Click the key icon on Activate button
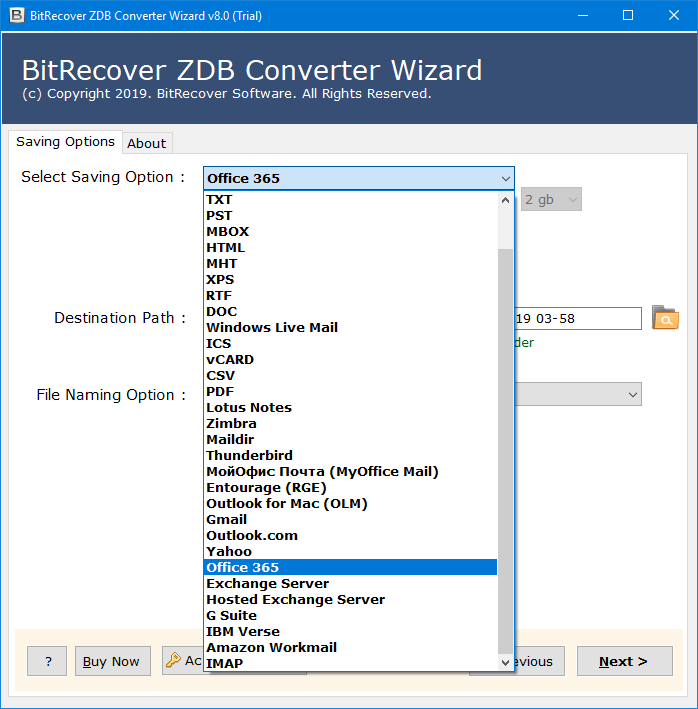The width and height of the screenshot is (698, 709). tap(173, 660)
